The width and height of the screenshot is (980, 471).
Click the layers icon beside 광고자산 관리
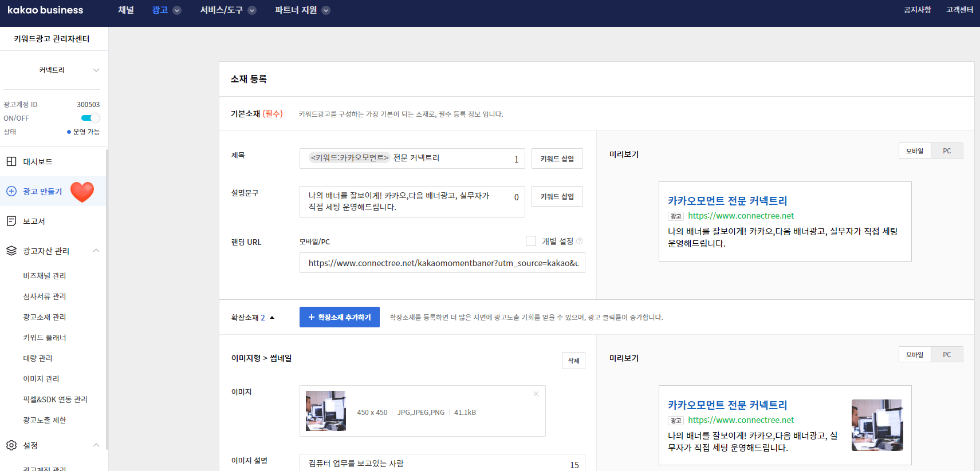11,251
